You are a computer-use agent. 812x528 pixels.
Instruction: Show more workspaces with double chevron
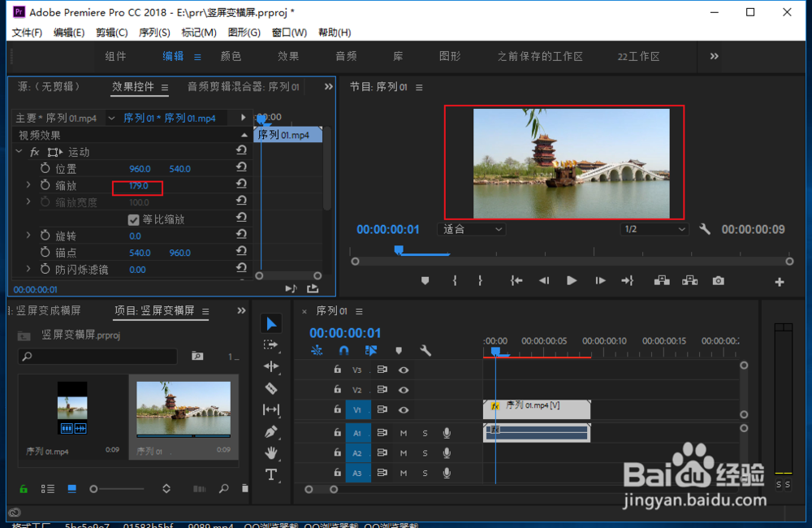click(714, 56)
